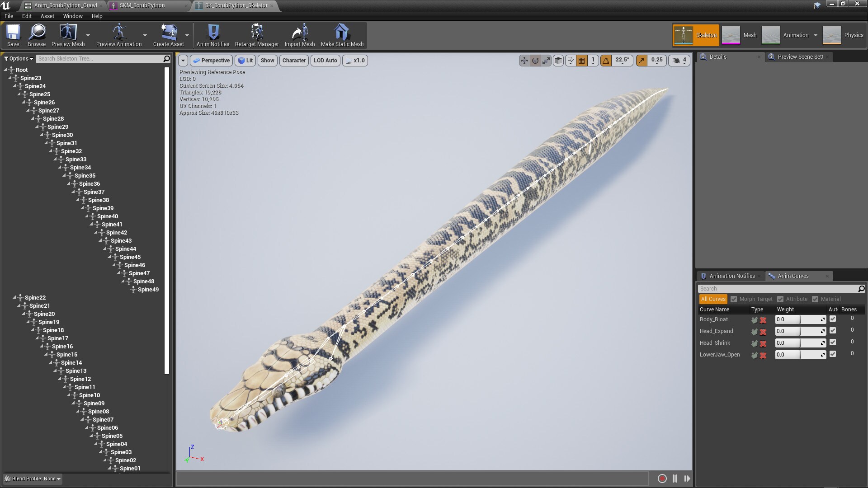Switch to the SKM_ScrubPython tab
The height and width of the screenshot is (488, 868).
(142, 5)
